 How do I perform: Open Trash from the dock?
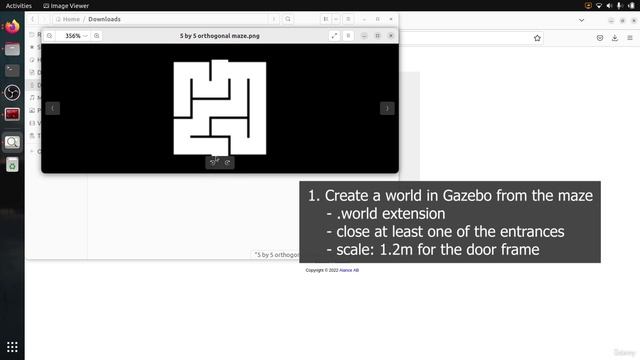(x=12, y=165)
